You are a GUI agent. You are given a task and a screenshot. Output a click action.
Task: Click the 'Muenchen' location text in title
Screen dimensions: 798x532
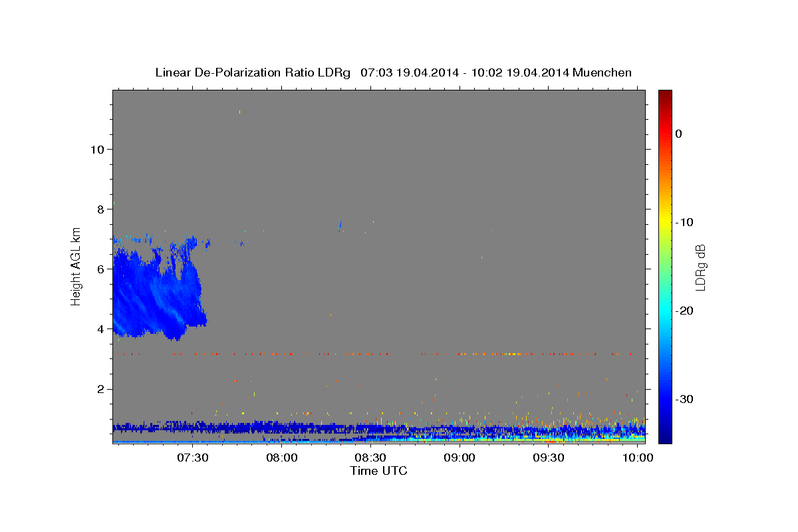(602, 72)
